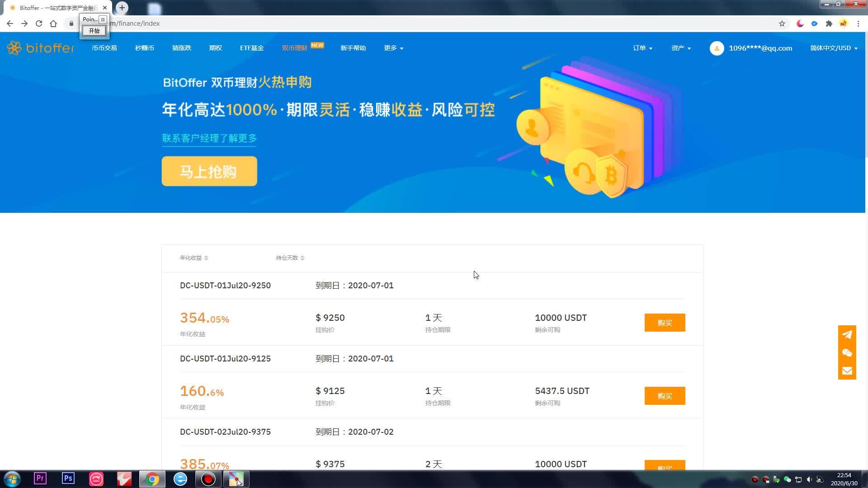Switch to Chrome in taskbar
868x488 pixels.
pos(152,479)
